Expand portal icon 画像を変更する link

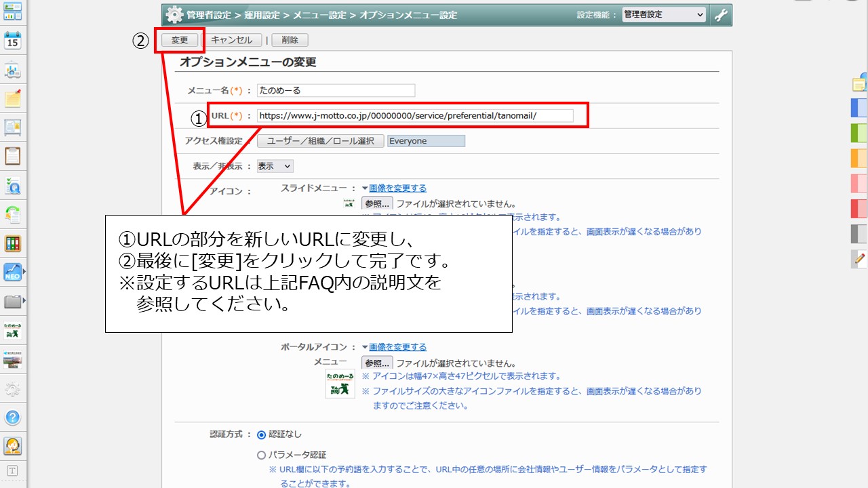tap(397, 347)
